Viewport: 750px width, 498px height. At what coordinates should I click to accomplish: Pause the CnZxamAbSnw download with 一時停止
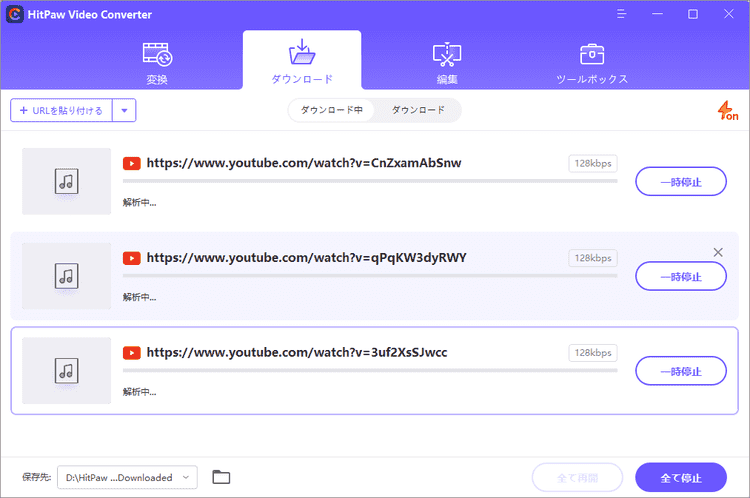click(681, 181)
